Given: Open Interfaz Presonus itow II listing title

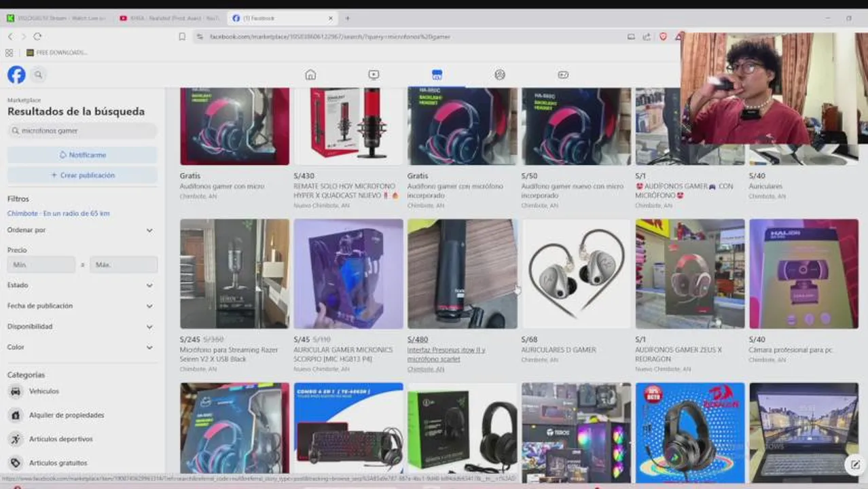Looking at the screenshot, I should 446,354.
